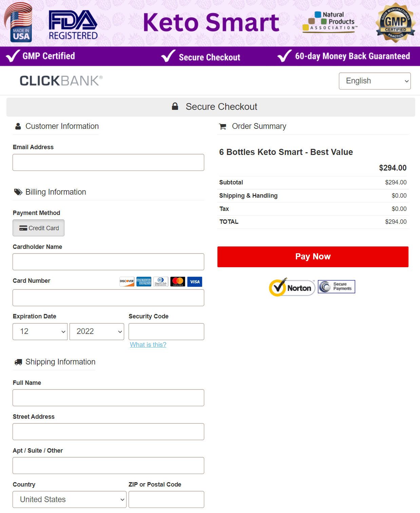The width and height of the screenshot is (420, 513).
Task: Click the Secure Payments badge
Action: tap(337, 287)
